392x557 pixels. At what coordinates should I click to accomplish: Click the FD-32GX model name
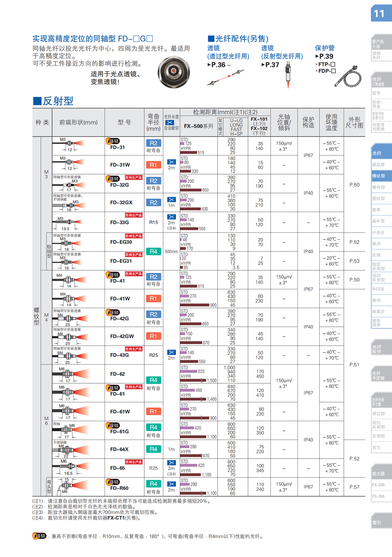click(121, 203)
